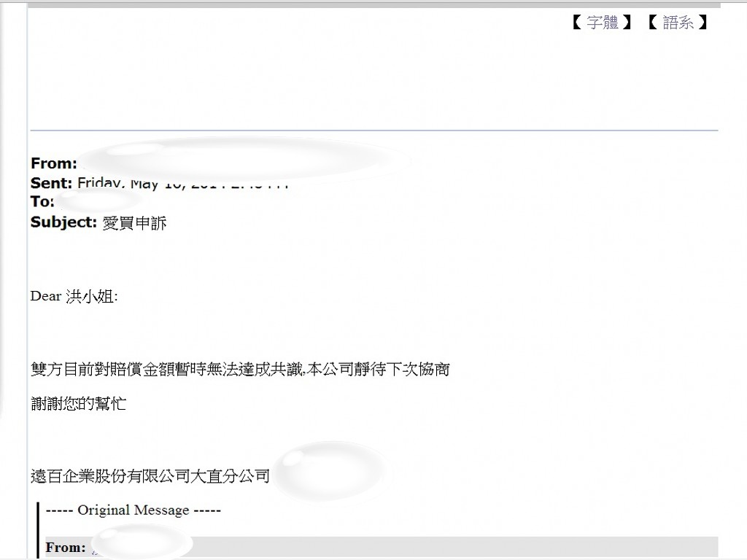Click the Subject: label
This screenshot has height=560, width=747.
[x=63, y=222]
